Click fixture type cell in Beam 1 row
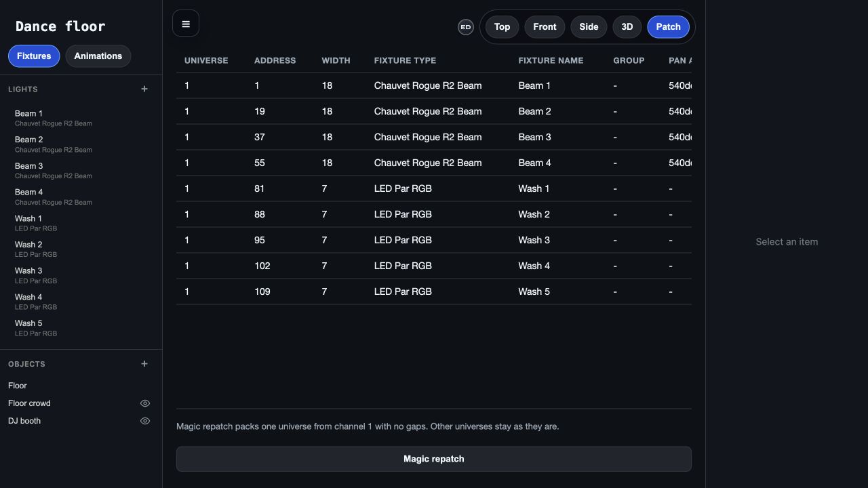 coord(428,85)
